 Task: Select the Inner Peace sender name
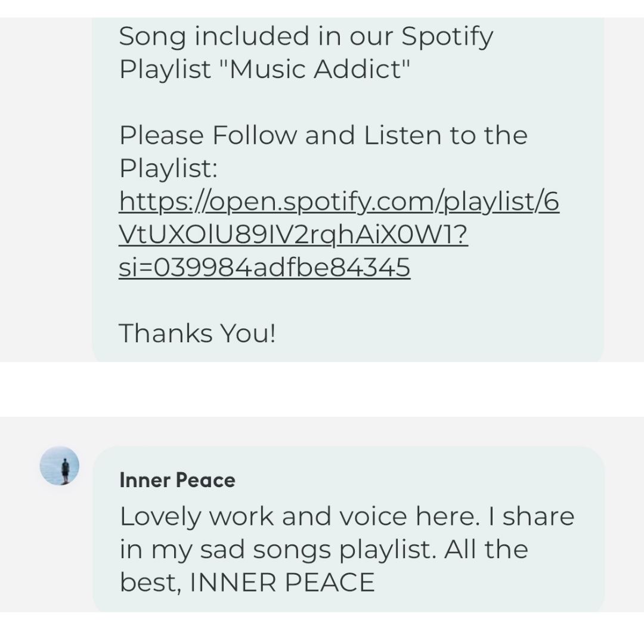click(178, 480)
